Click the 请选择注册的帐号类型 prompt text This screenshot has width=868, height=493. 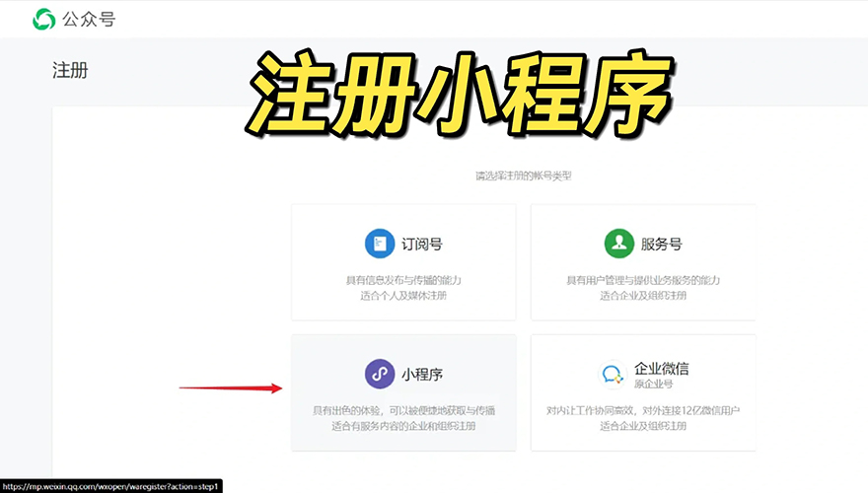pyautogui.click(x=523, y=176)
